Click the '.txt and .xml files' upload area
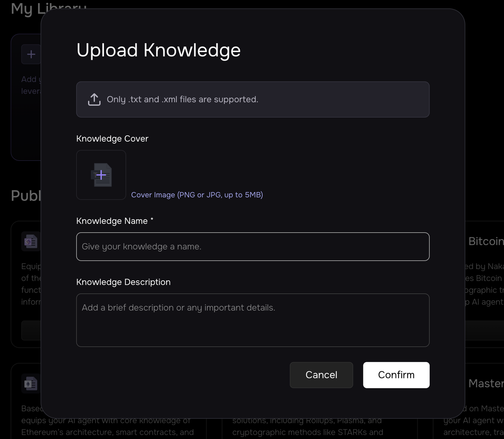The image size is (504, 439). 253,100
